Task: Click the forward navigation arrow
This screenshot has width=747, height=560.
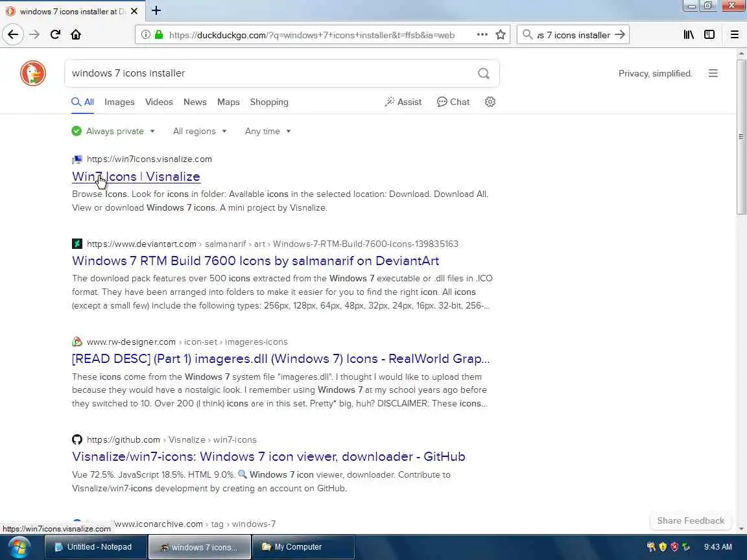Action: click(34, 34)
